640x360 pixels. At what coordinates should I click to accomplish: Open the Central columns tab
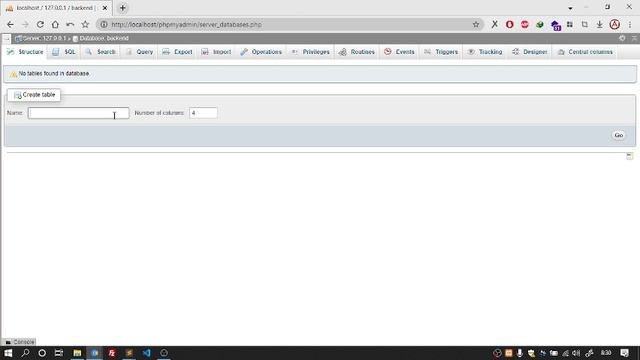(585, 52)
